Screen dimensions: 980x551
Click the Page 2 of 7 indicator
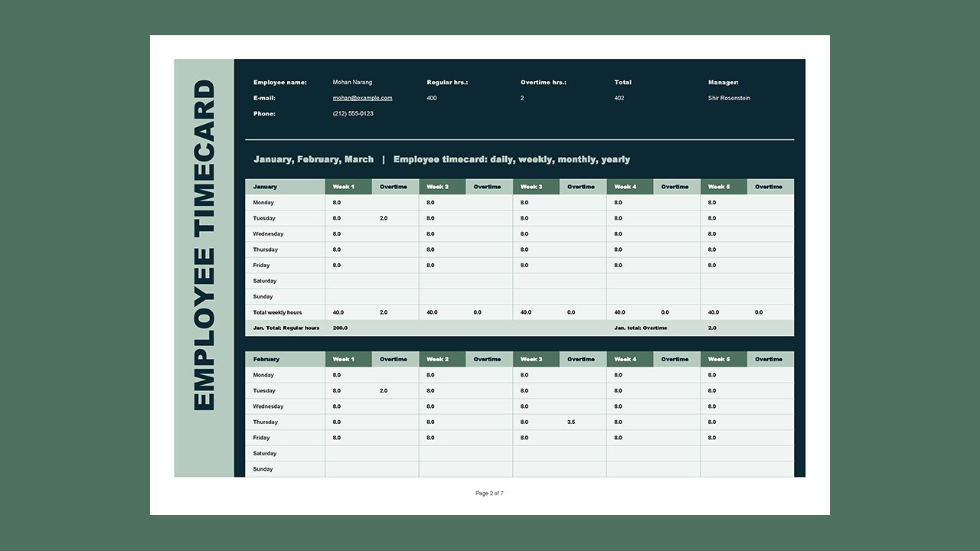pyautogui.click(x=490, y=493)
